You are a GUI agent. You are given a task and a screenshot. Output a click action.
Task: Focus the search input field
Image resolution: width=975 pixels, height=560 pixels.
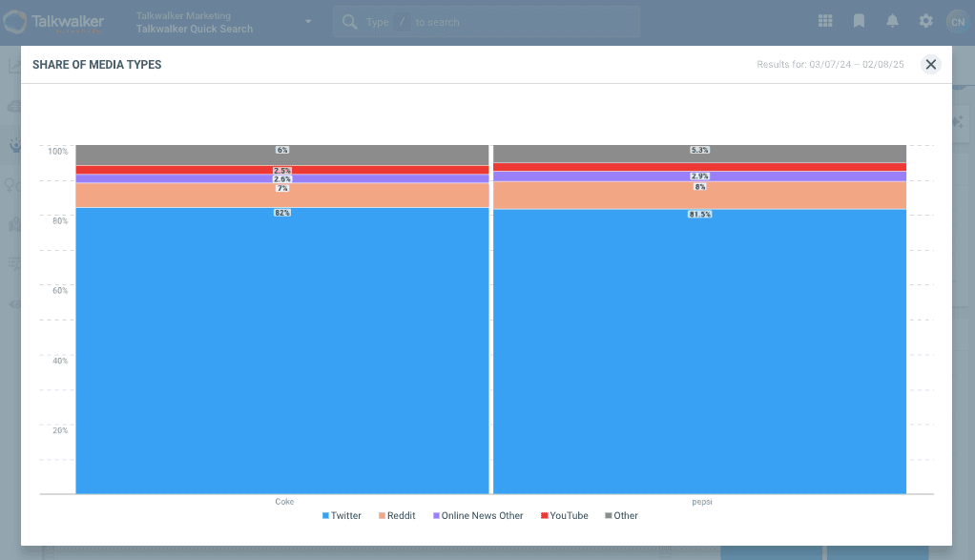(x=515, y=22)
